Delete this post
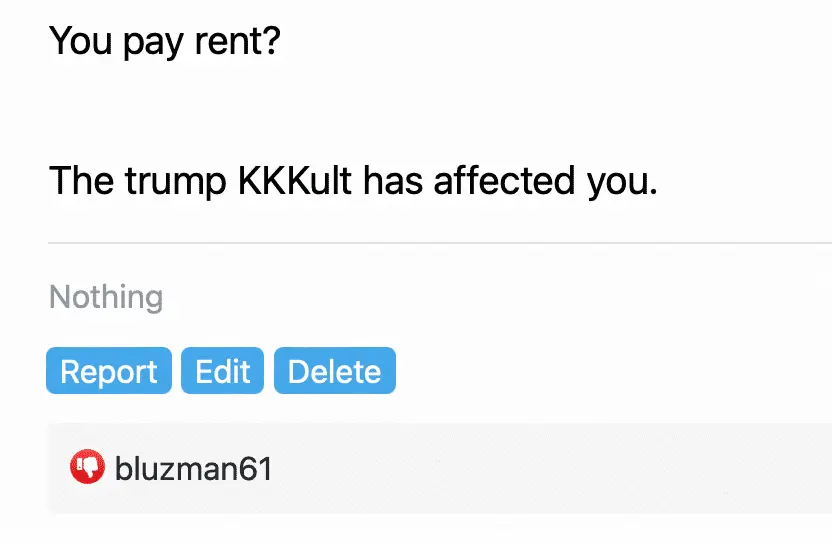Image resolution: width=832 pixels, height=544 pixels. (x=334, y=371)
